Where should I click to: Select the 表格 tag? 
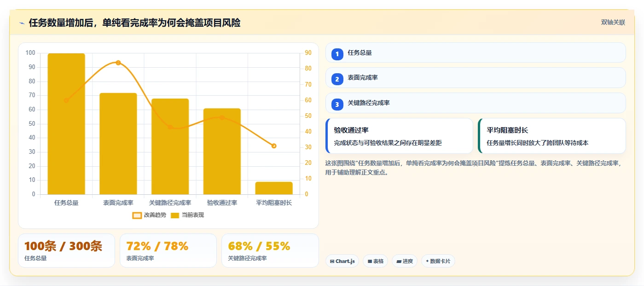pos(376,261)
